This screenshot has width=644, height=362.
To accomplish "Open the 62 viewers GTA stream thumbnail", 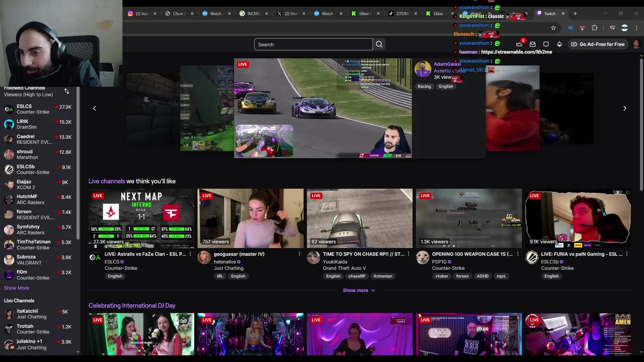I will pyautogui.click(x=360, y=219).
